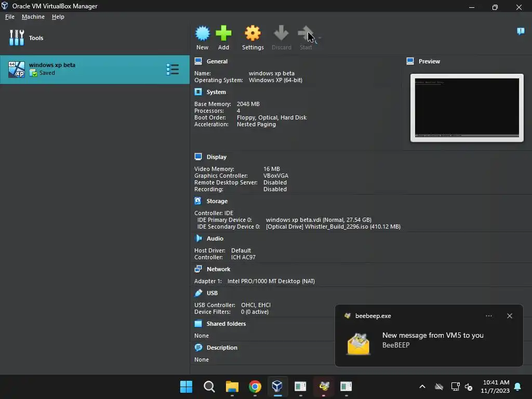Image resolution: width=532 pixels, height=399 pixels.
Task: Click the Add machine icon
Action: click(x=223, y=34)
